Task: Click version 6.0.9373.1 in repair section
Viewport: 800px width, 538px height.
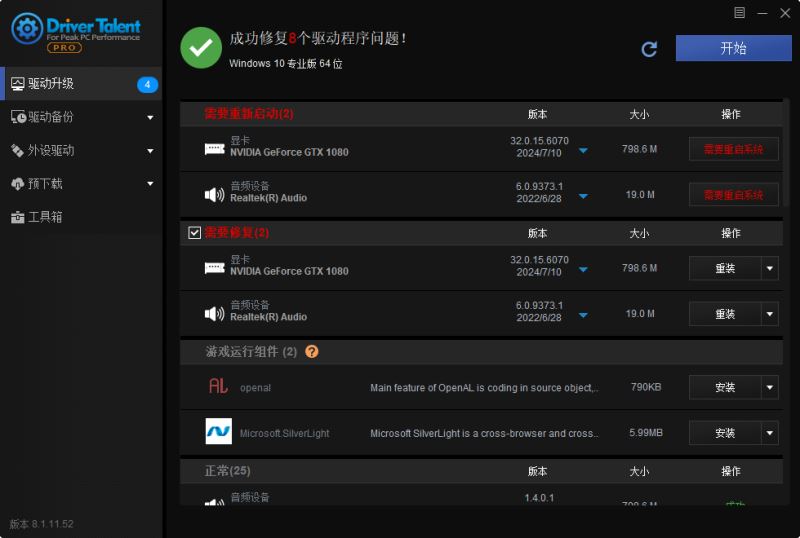Action: [539, 305]
